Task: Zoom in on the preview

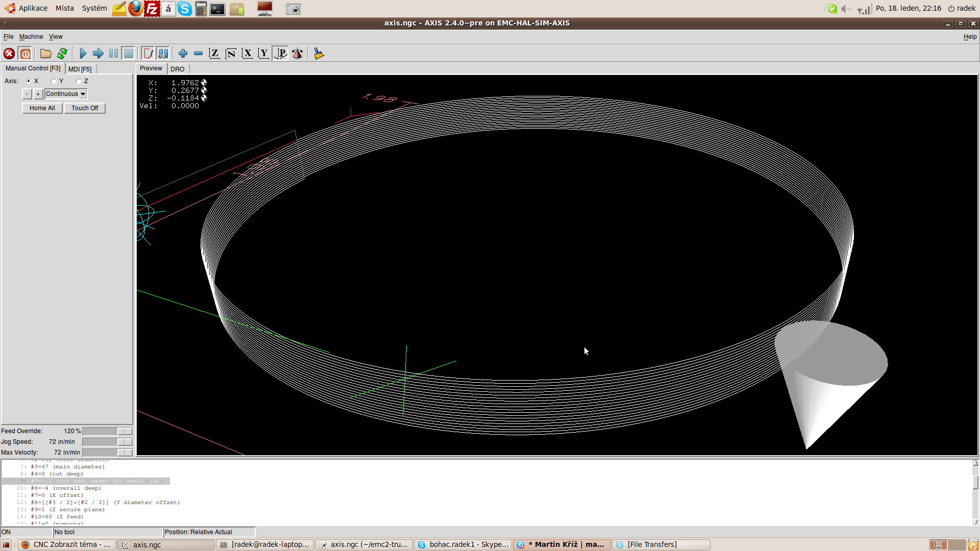Action: pos(183,54)
